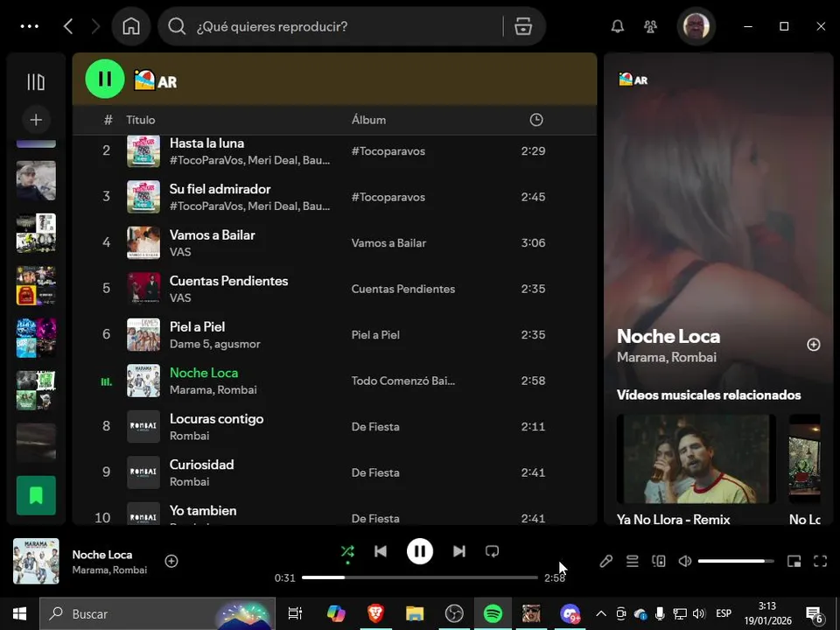
Task: Show hidden system tray icons
Action: 601,614
